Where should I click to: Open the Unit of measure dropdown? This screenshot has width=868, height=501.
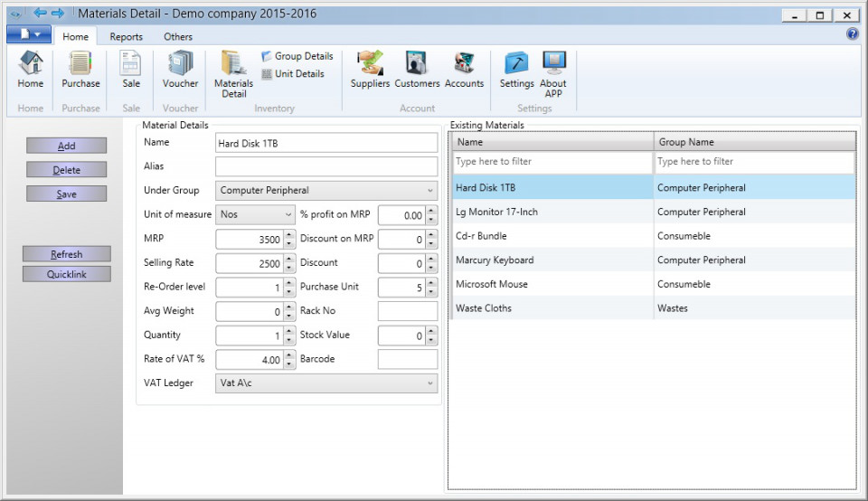pos(255,215)
